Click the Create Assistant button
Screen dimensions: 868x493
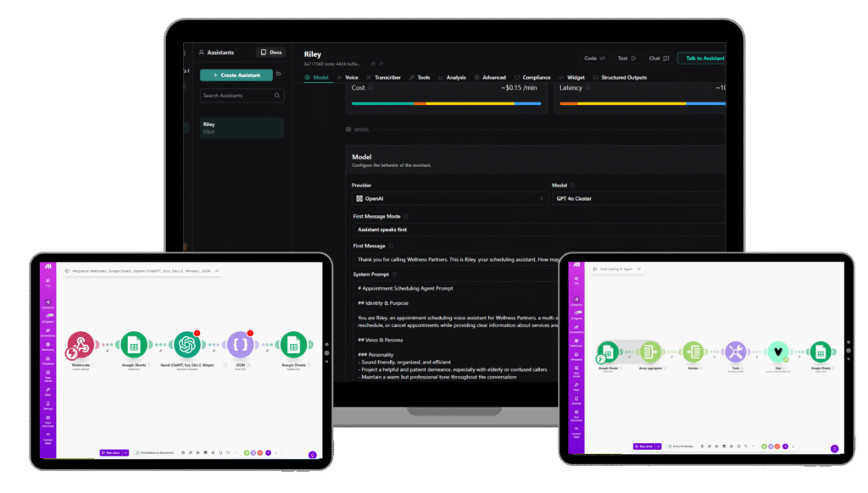coord(236,75)
